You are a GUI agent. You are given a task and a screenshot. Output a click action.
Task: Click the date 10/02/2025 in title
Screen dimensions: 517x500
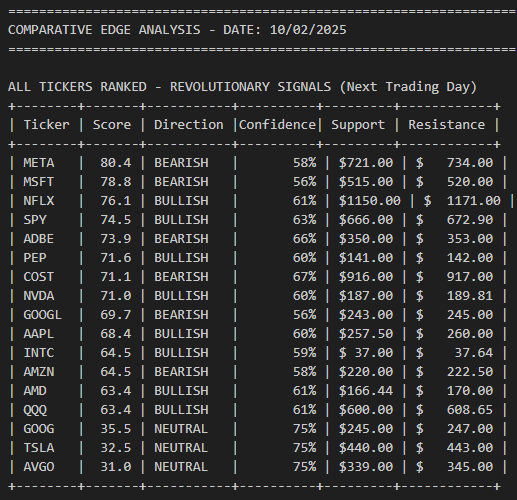pyautogui.click(x=308, y=30)
